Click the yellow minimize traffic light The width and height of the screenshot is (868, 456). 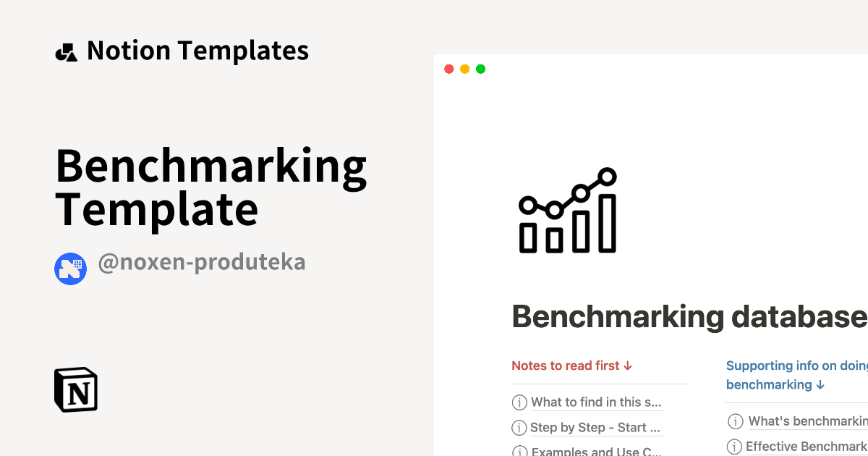464,68
